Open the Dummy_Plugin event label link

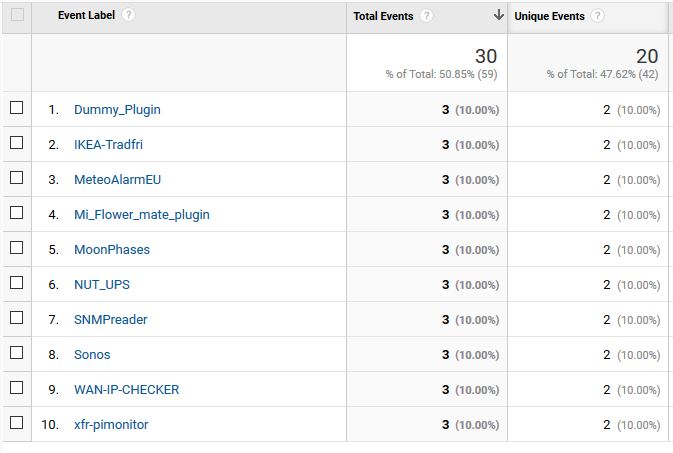117,110
